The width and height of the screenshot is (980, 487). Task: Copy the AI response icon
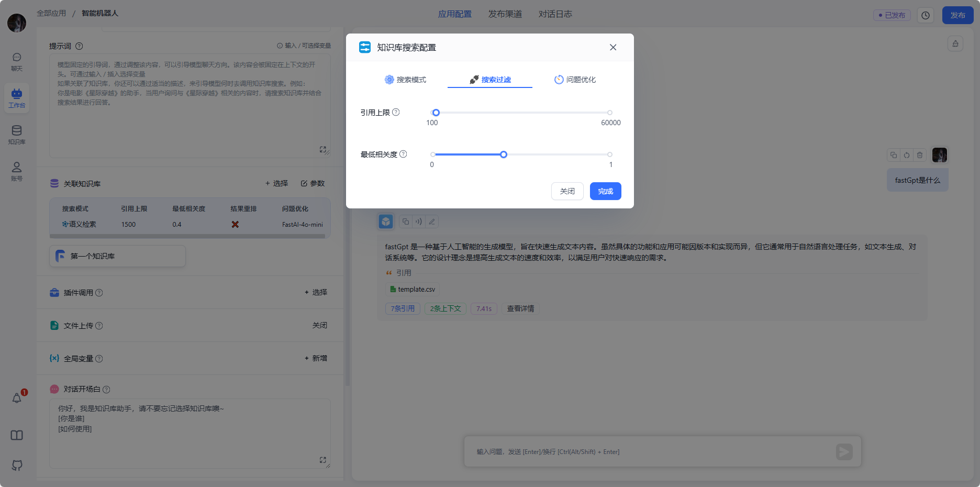pyautogui.click(x=406, y=222)
